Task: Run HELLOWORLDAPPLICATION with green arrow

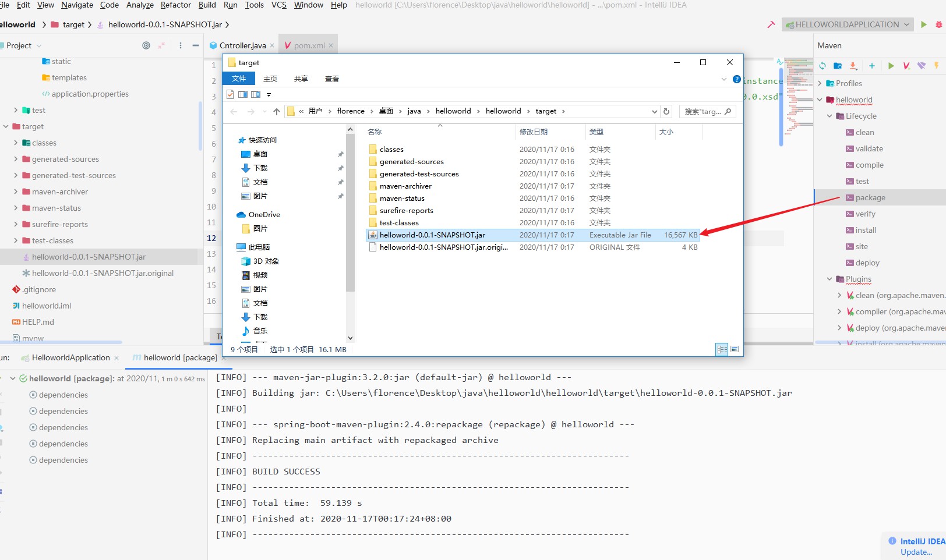Action: [924, 24]
